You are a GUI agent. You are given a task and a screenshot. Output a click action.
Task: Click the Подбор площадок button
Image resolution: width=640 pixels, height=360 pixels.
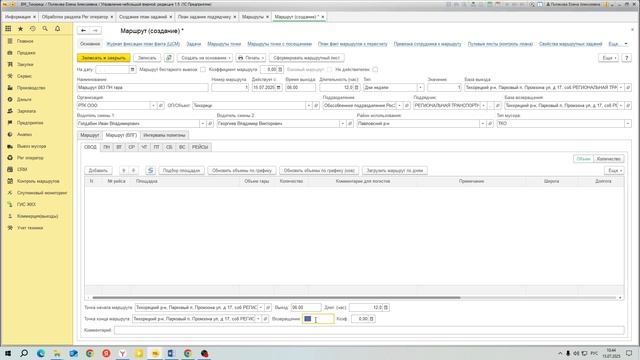(x=182, y=170)
